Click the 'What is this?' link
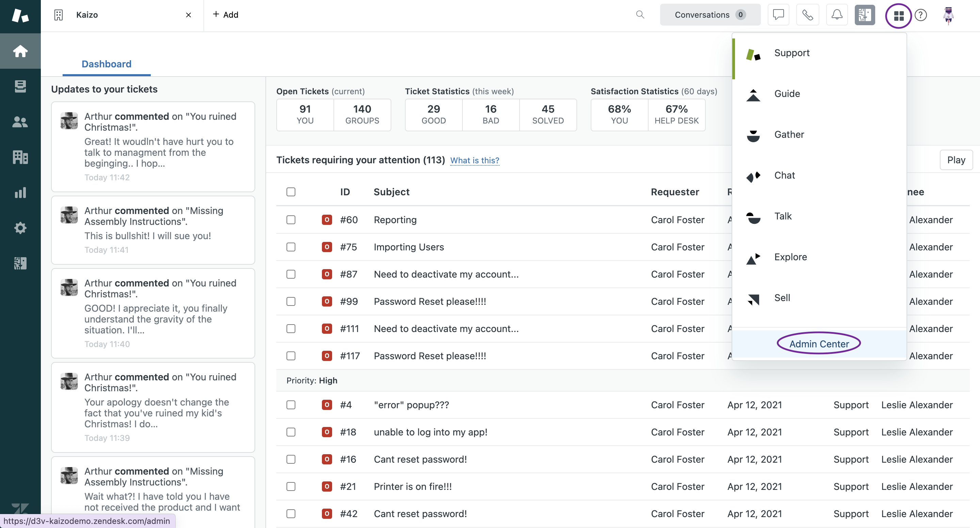The width and height of the screenshot is (980, 528). 474,161
